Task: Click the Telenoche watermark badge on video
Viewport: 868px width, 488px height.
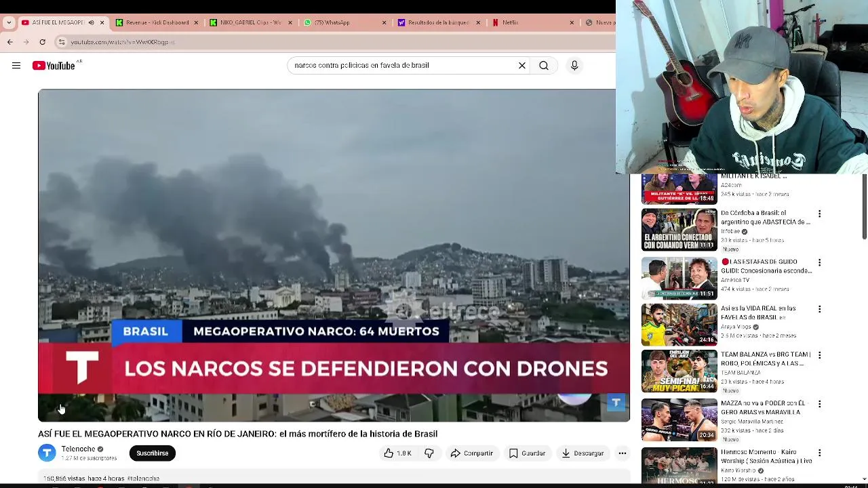Action: 616,403
